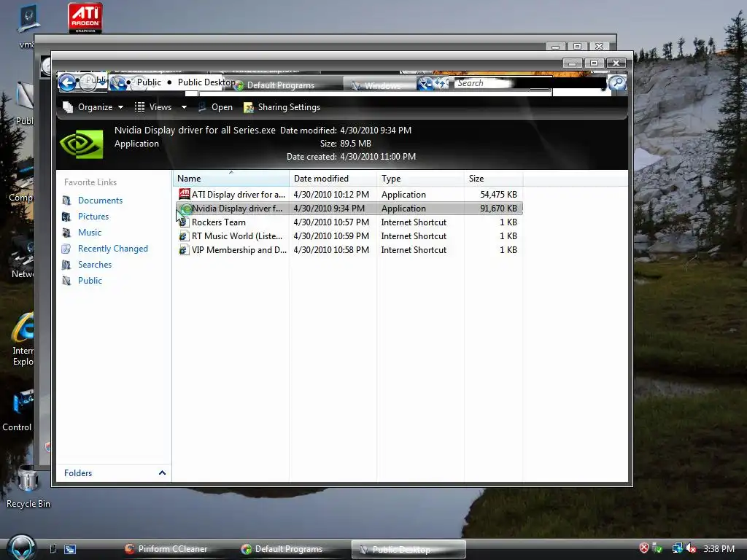This screenshot has width=747, height=560.
Task: Click Public in the address breadcrumb
Action: click(149, 82)
